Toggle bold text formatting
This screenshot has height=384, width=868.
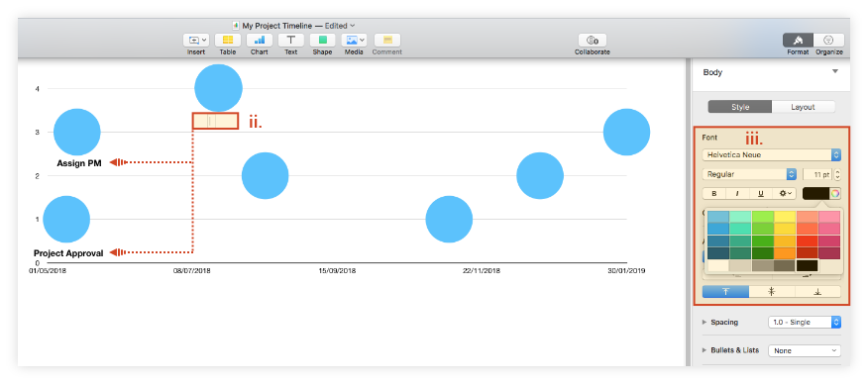point(714,193)
